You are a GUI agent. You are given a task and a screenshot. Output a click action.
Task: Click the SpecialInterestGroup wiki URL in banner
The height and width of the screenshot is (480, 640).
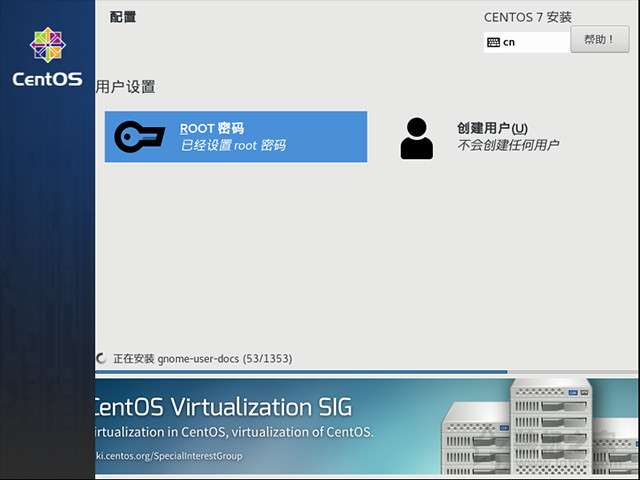click(x=169, y=456)
